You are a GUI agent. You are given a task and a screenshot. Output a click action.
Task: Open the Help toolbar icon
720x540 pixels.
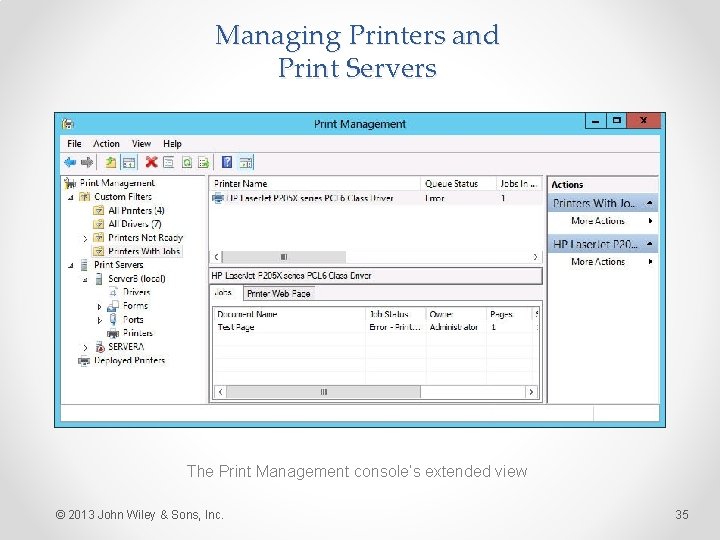click(x=227, y=162)
